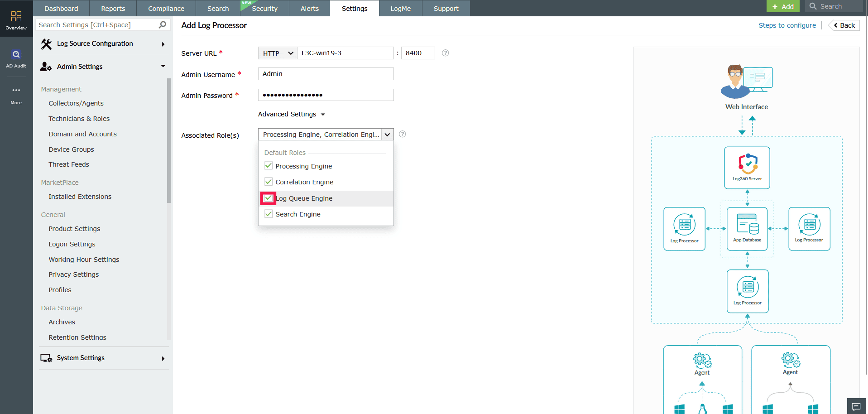
Task: Uncheck the Log Queue Engine role
Action: point(269,198)
